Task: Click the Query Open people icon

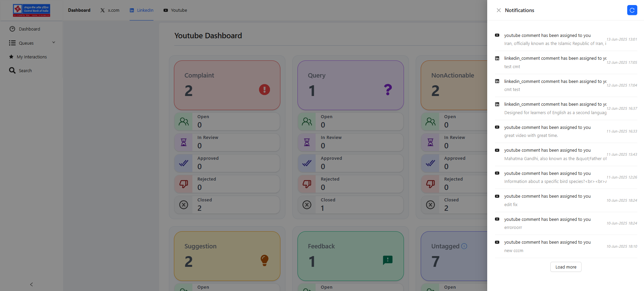Action: click(x=307, y=122)
